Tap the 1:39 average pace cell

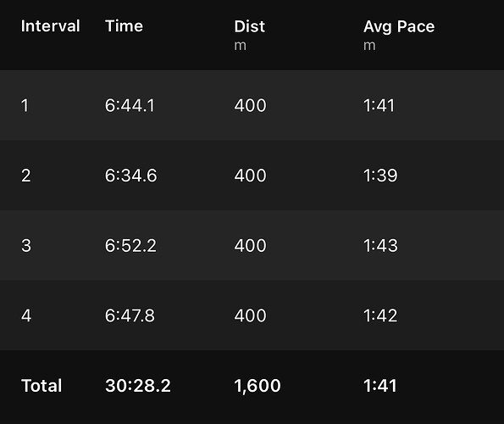point(380,176)
